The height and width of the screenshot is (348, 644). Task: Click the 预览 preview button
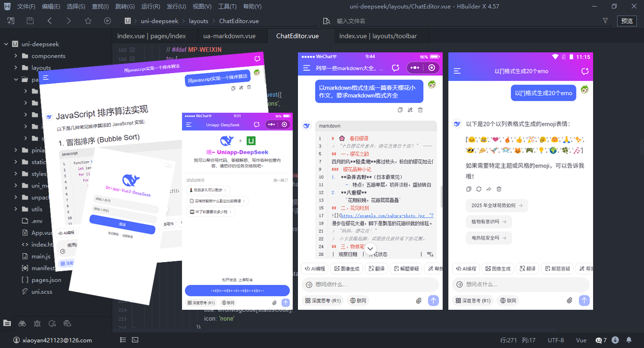(627, 21)
